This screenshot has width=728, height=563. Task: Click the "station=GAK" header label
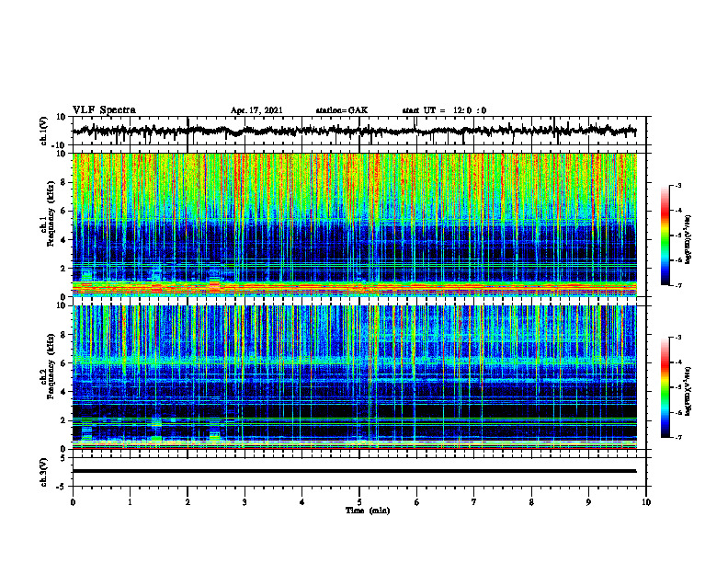[x=342, y=110]
